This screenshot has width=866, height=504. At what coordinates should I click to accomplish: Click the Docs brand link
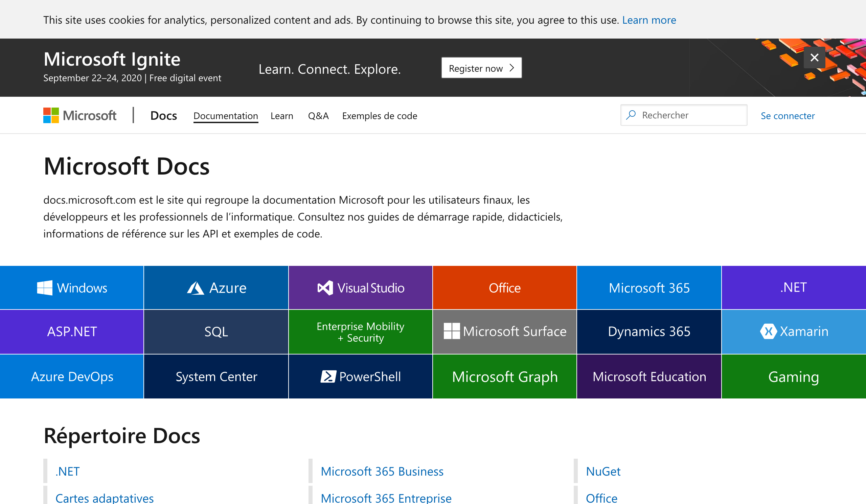point(164,116)
